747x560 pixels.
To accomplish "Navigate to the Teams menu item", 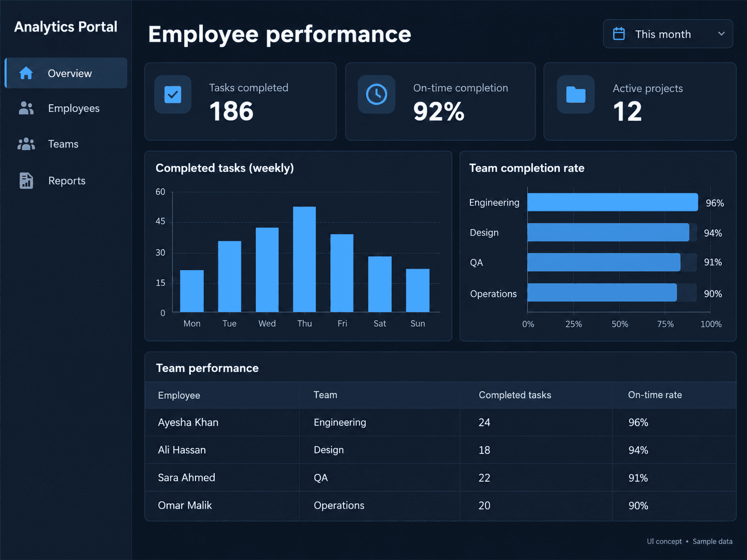I will point(66,144).
